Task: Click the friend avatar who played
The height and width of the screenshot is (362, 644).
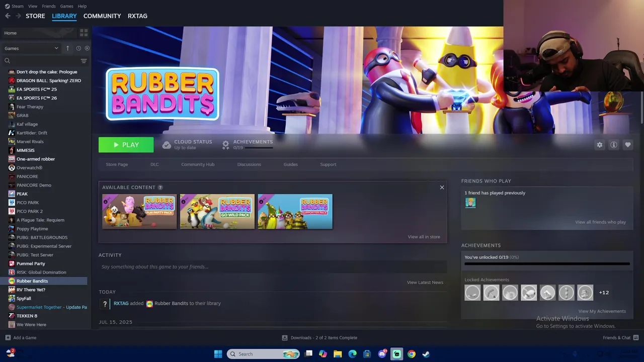Action: [x=470, y=203]
